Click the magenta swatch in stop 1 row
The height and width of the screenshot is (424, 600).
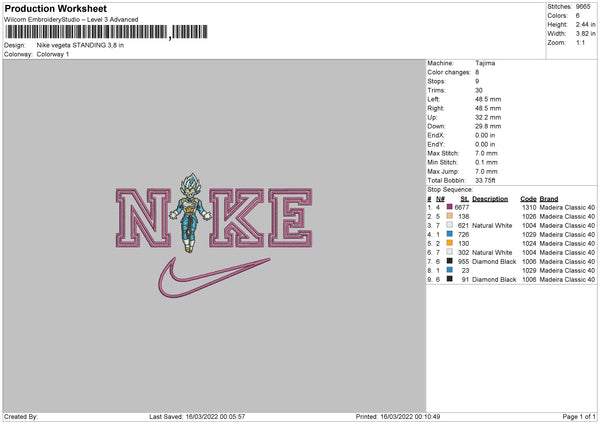450,207
